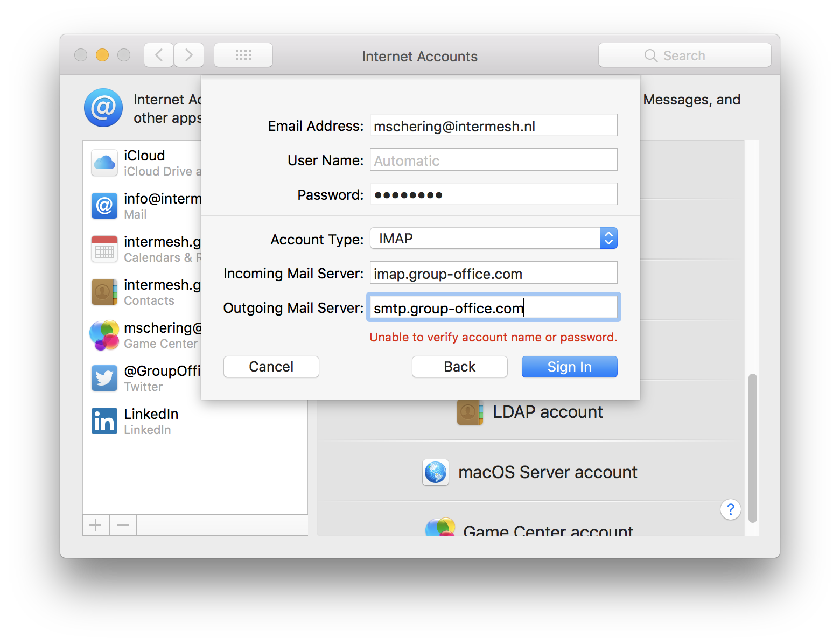Show all preferences grid button
Image resolution: width=840 pixels, height=644 pixels.
point(243,55)
